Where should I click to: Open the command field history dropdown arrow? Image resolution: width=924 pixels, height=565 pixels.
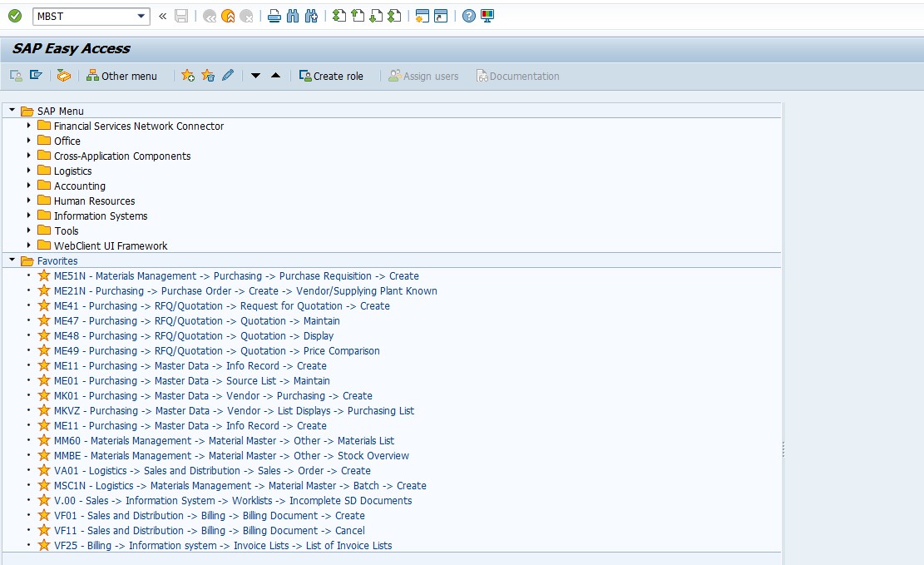141,17
